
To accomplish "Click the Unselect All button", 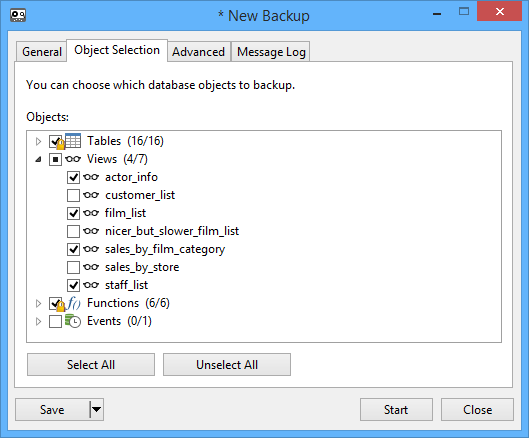I will tap(227, 364).
